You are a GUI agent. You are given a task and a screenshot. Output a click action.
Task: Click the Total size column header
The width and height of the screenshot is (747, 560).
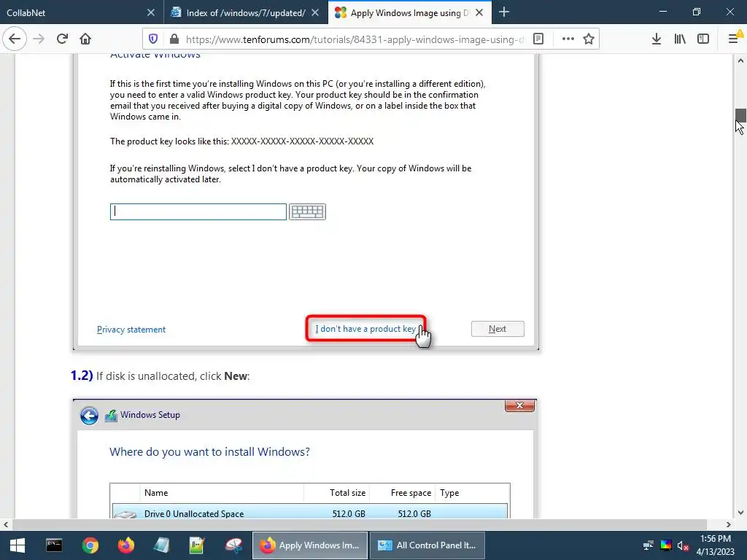pos(337,493)
